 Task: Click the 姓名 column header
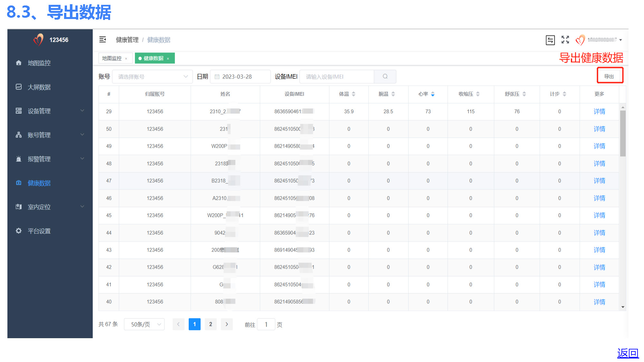coord(225,94)
